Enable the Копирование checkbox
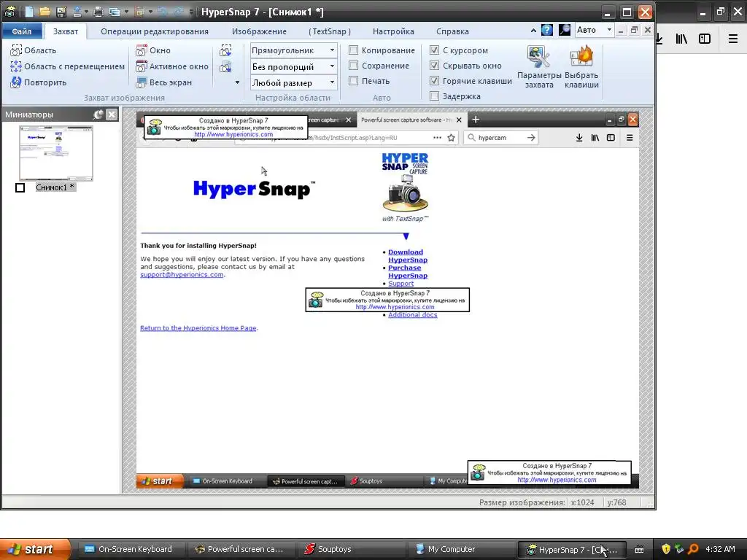Viewport: 747px width, 560px height. (x=354, y=50)
